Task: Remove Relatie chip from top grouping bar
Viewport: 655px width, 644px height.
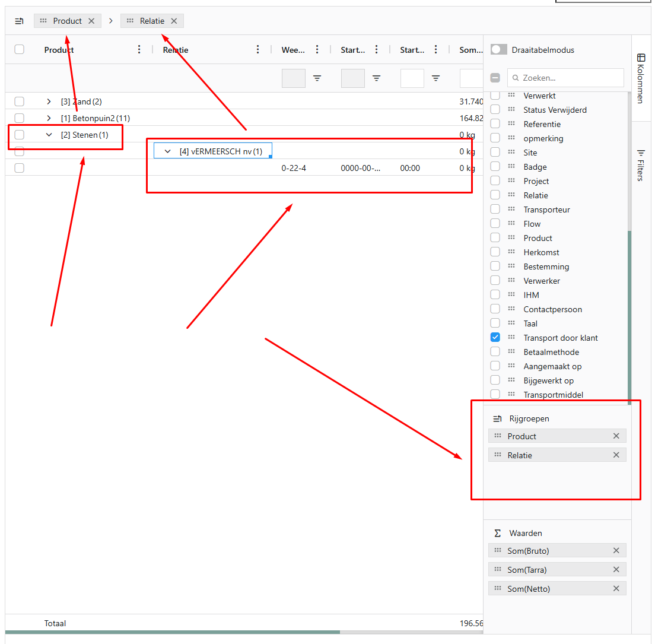Action: click(174, 21)
